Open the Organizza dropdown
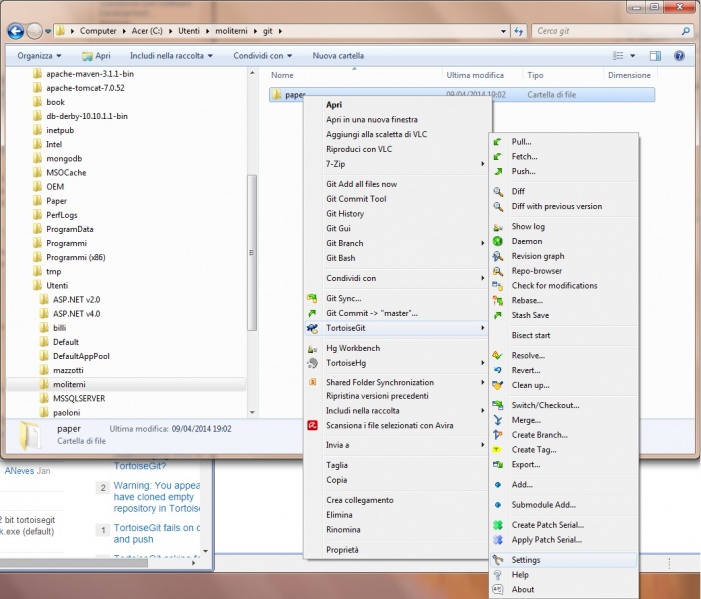 click(39, 56)
